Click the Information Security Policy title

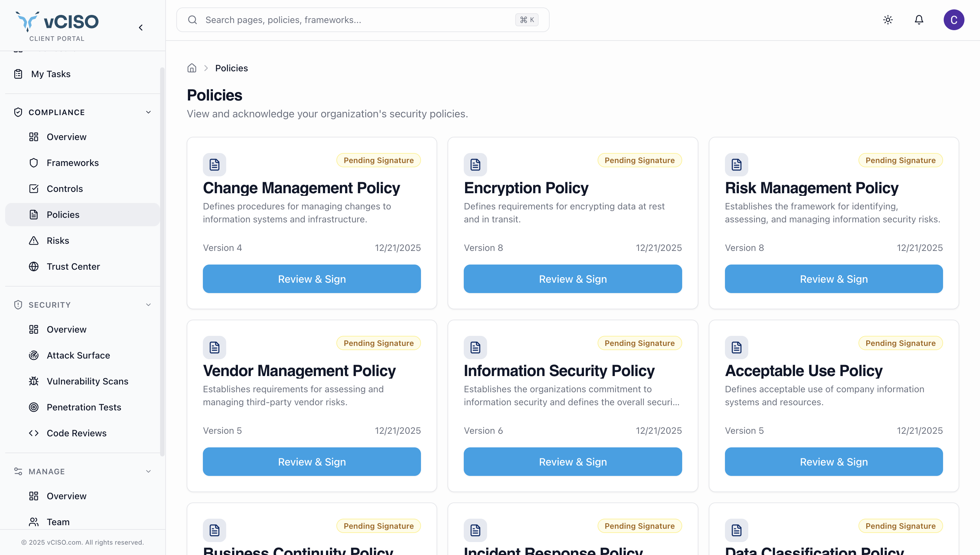tap(559, 371)
